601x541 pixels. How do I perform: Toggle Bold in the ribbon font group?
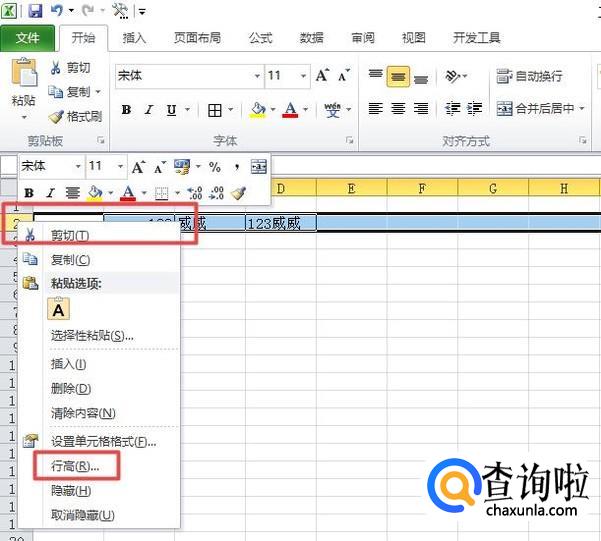(126, 110)
